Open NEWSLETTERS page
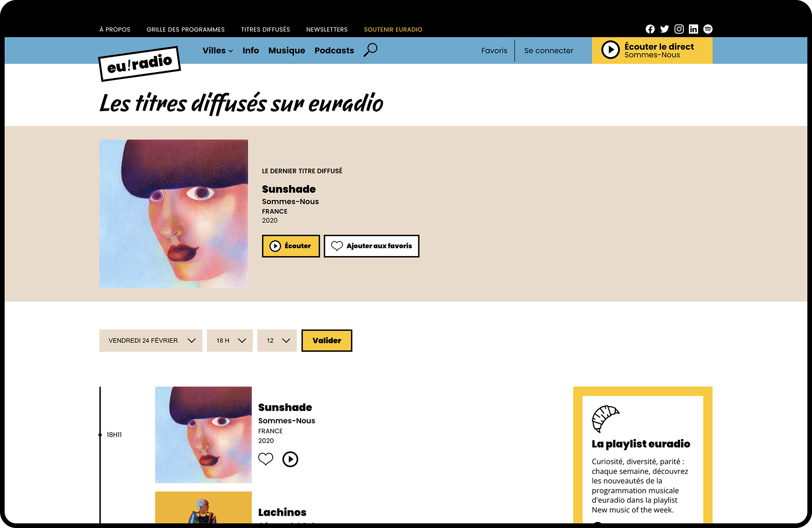The width and height of the screenshot is (812, 528). 327,30
